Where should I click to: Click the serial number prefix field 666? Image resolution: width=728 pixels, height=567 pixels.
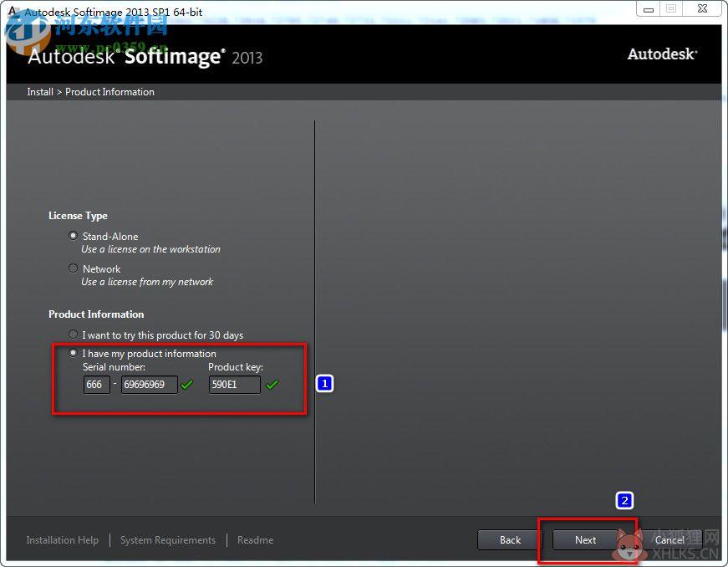97,385
